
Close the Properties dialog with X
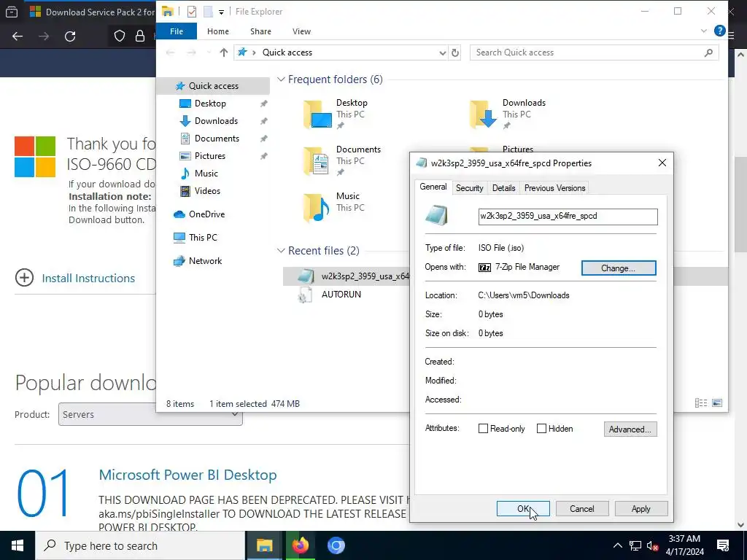(x=662, y=163)
